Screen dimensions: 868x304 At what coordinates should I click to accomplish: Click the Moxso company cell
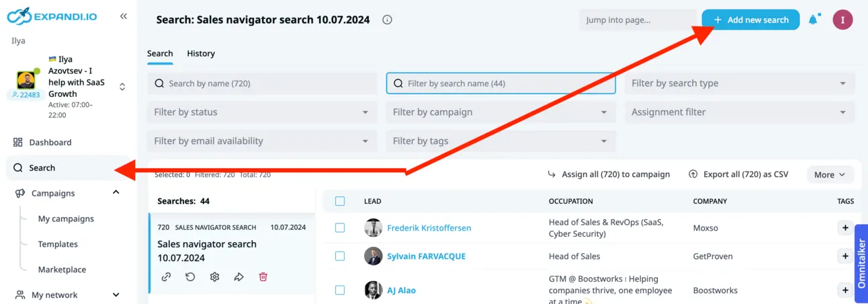point(705,228)
